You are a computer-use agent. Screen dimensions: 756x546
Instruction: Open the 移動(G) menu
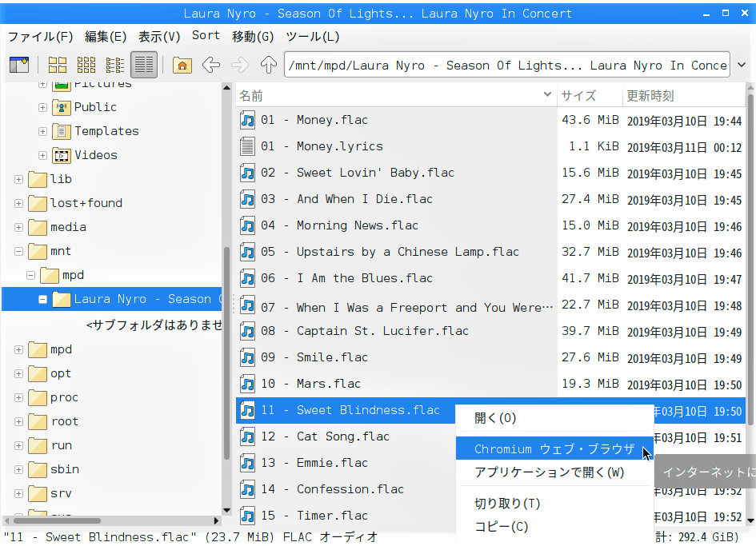point(253,37)
